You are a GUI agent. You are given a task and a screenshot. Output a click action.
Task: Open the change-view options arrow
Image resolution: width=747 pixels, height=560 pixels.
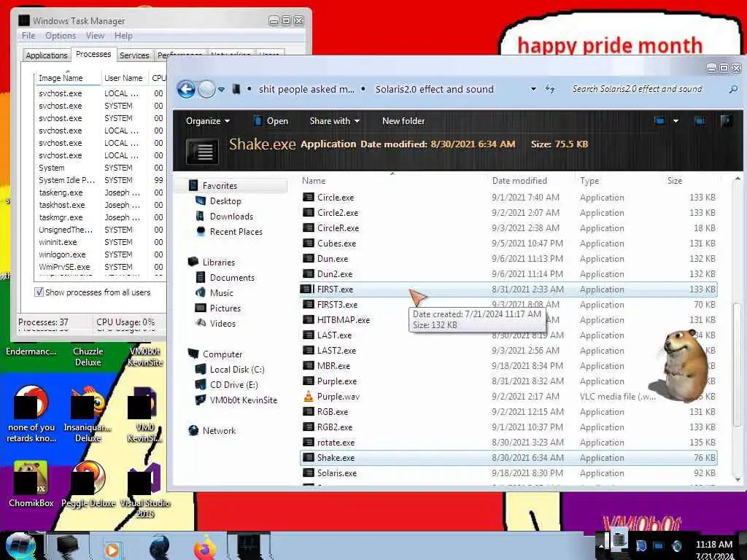click(676, 121)
